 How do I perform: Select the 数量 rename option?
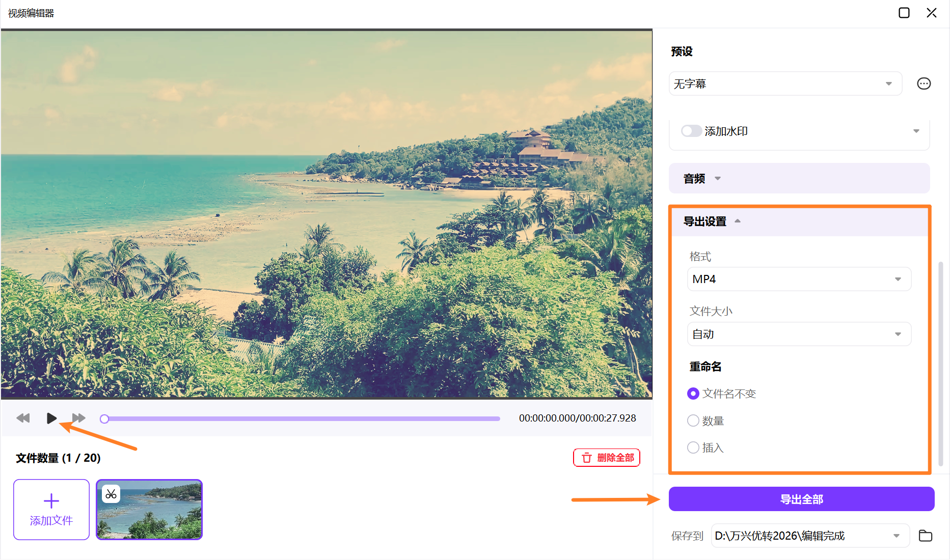point(693,421)
